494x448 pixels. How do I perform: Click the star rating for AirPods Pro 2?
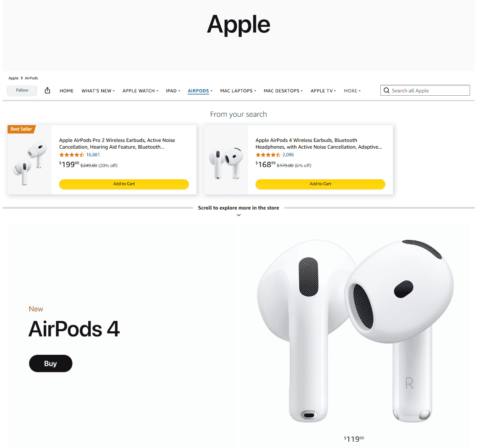[x=71, y=155]
